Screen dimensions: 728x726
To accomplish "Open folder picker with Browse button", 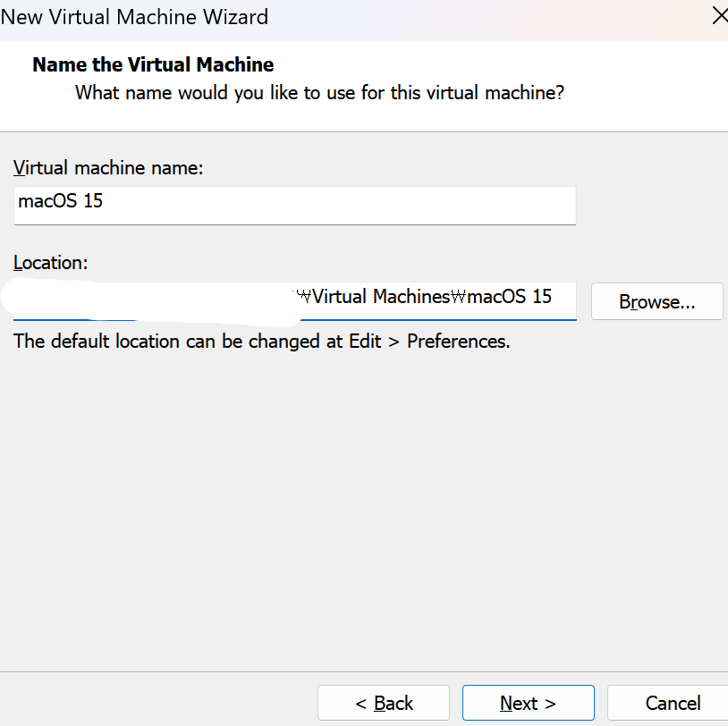I will (656, 302).
